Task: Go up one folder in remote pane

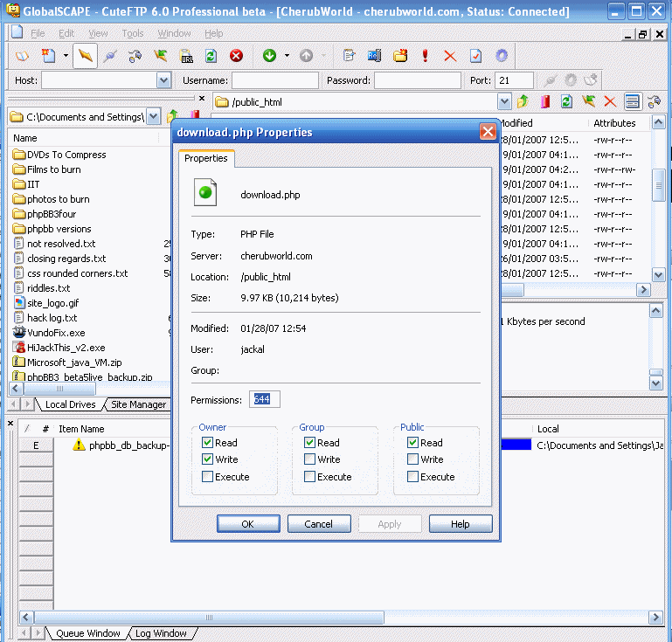Action: (523, 102)
